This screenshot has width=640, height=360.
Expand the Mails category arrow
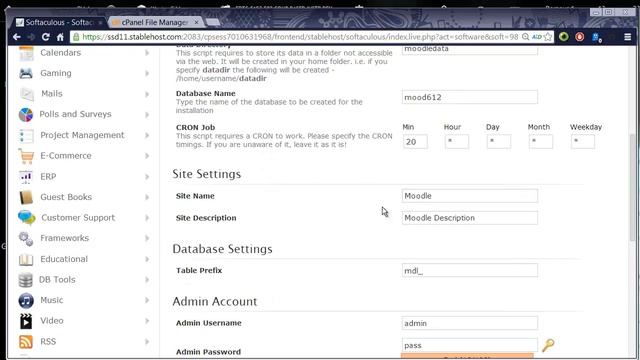click(147, 94)
